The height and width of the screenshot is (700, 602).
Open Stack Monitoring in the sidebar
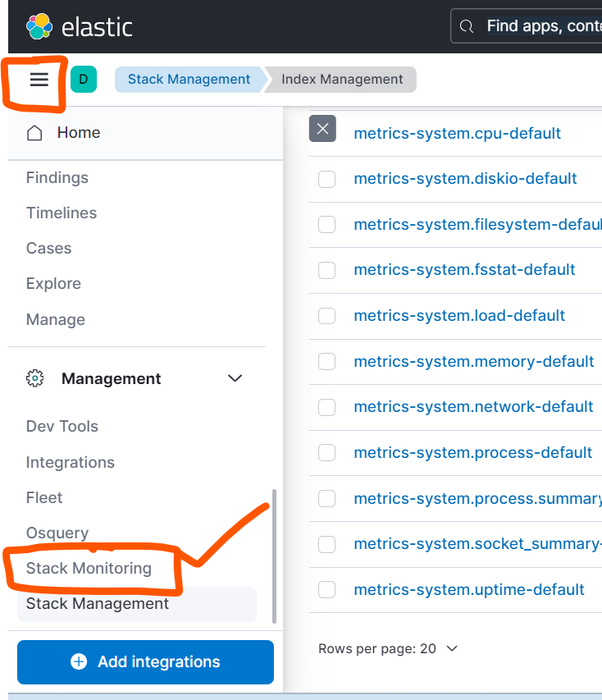pyautogui.click(x=89, y=569)
